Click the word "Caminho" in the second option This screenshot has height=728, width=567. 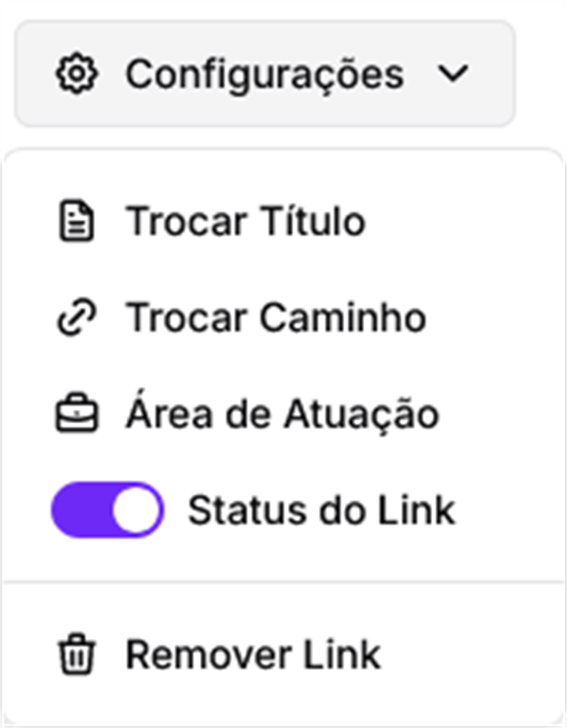(343, 317)
